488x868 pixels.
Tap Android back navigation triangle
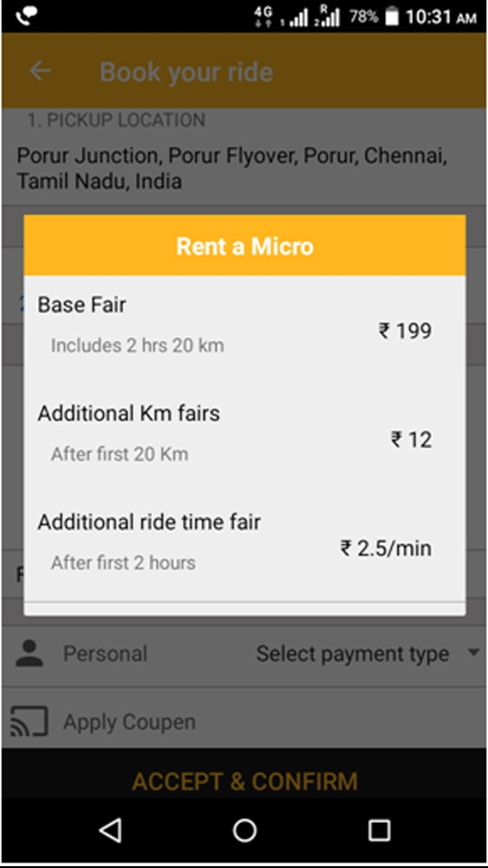(x=110, y=830)
